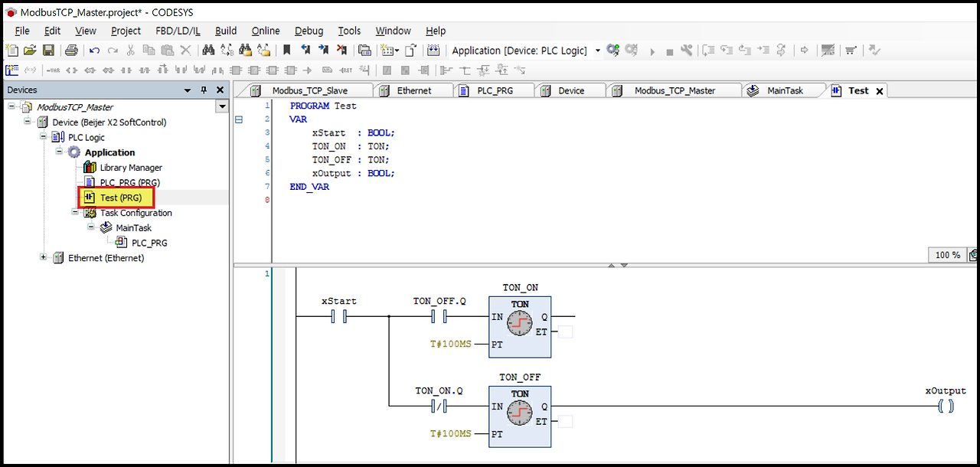Open the Application [Device: PLC Logic] dropdown
980x467 pixels.
coord(599,50)
